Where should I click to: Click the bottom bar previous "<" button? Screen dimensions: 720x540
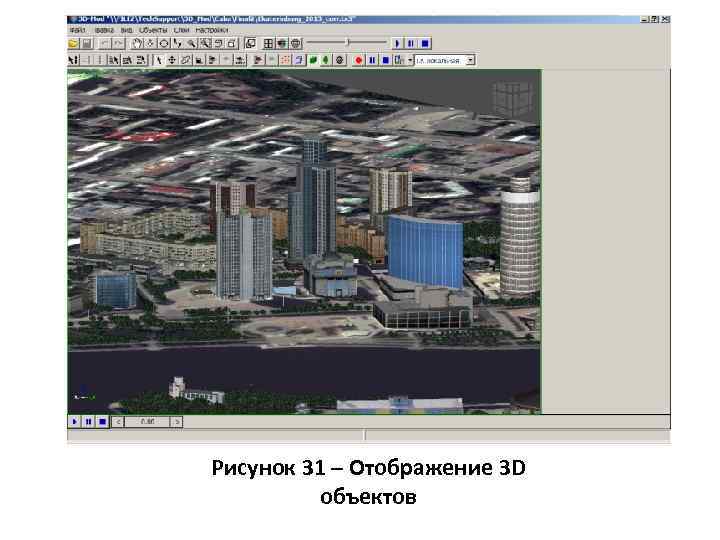(118, 422)
